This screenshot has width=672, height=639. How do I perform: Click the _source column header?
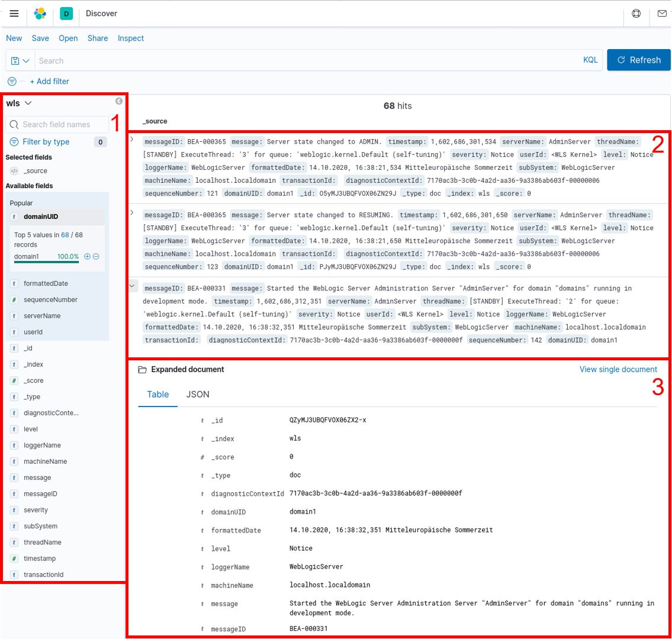pos(155,121)
